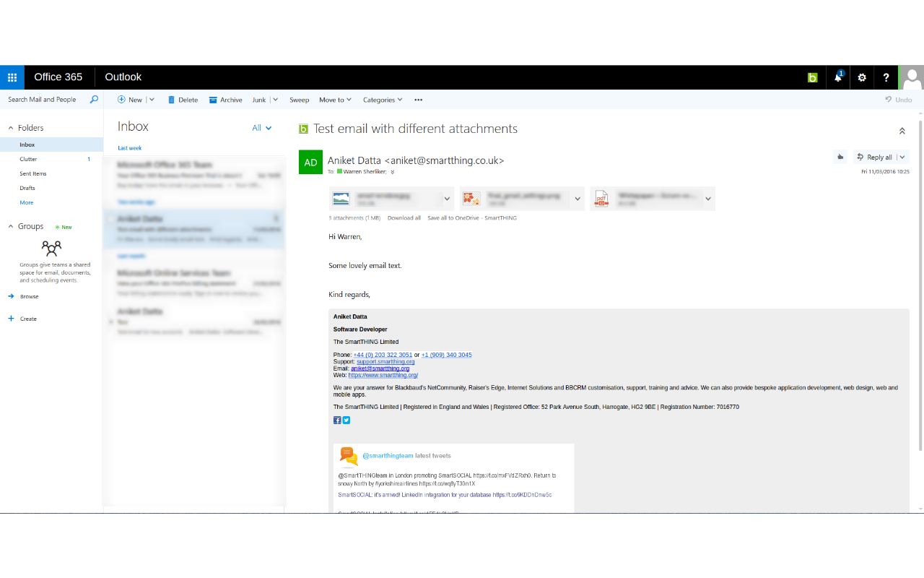Click the Undo arrow icon
The height and width of the screenshot is (578, 924).
click(x=889, y=100)
